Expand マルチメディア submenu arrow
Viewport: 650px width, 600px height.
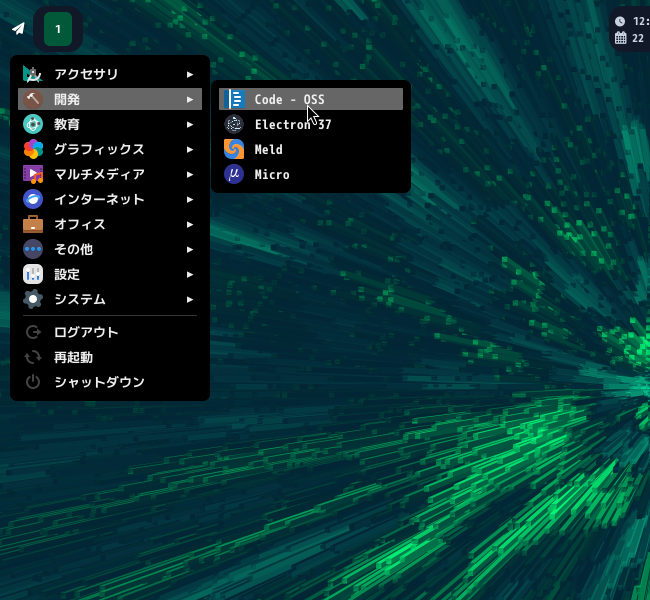pyautogui.click(x=190, y=175)
